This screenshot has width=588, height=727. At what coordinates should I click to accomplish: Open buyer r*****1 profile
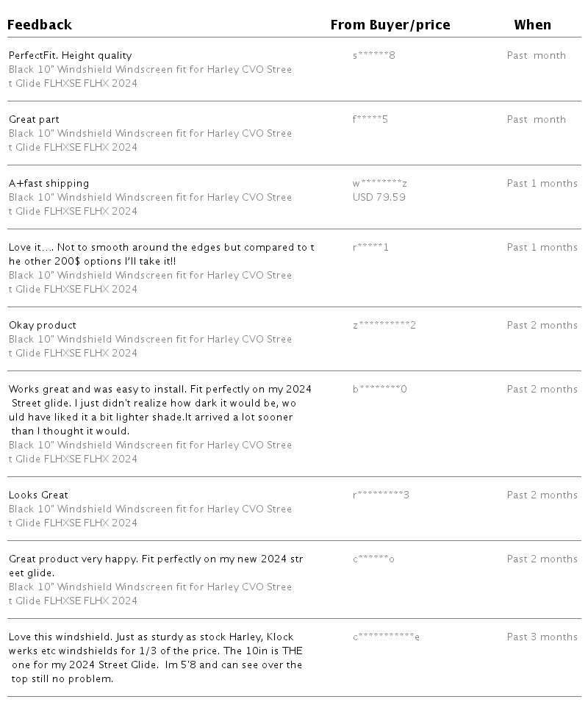pyautogui.click(x=370, y=248)
